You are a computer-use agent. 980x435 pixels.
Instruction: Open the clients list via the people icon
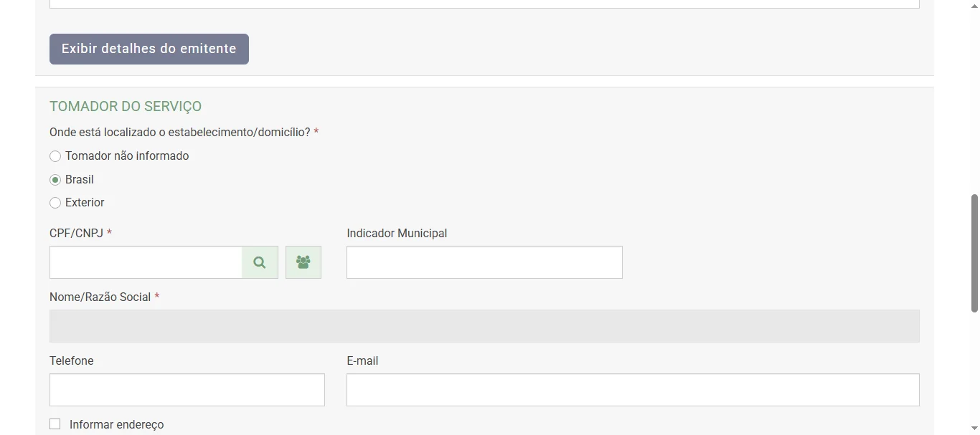(303, 262)
